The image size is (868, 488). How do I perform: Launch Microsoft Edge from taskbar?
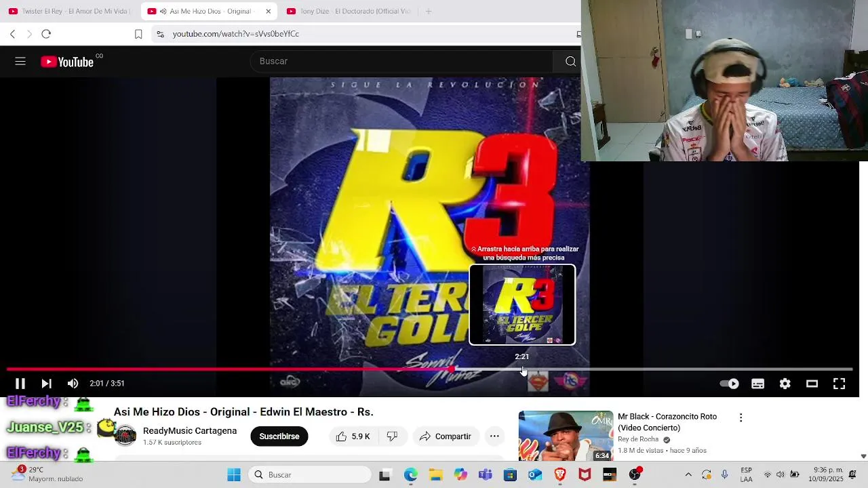coord(411,475)
